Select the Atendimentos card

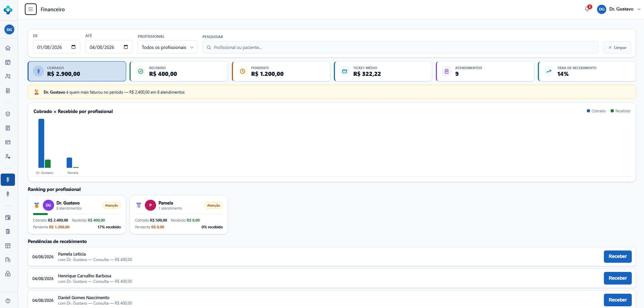click(x=485, y=71)
